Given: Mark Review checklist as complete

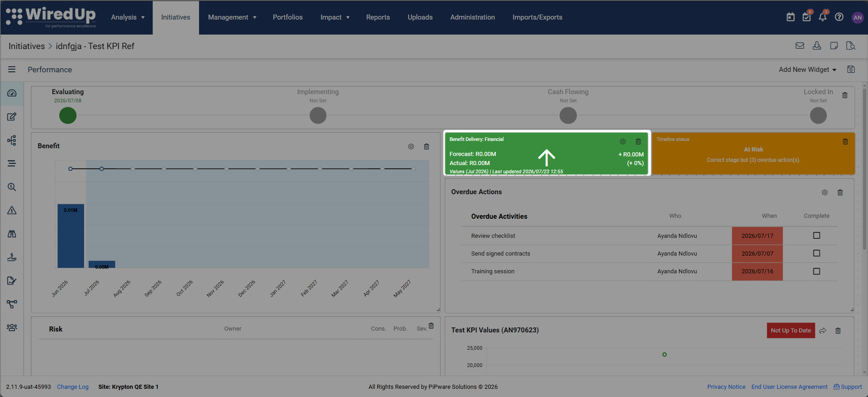Looking at the screenshot, I should pos(817,236).
